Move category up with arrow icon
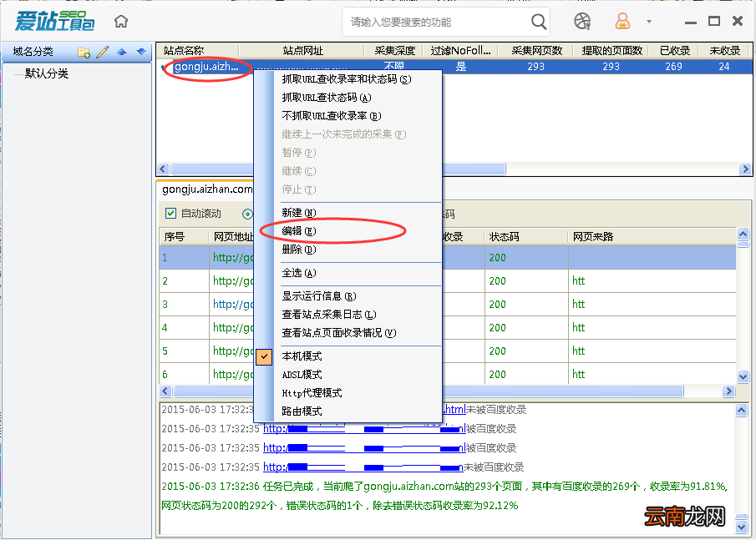Image resolution: width=756 pixels, height=540 pixels. pyautogui.click(x=121, y=52)
